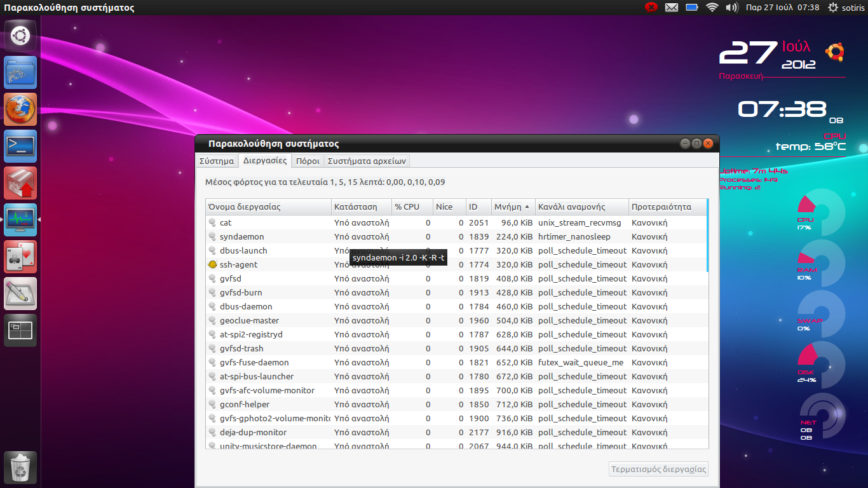Open the Wi-Fi network indicator

[712, 8]
